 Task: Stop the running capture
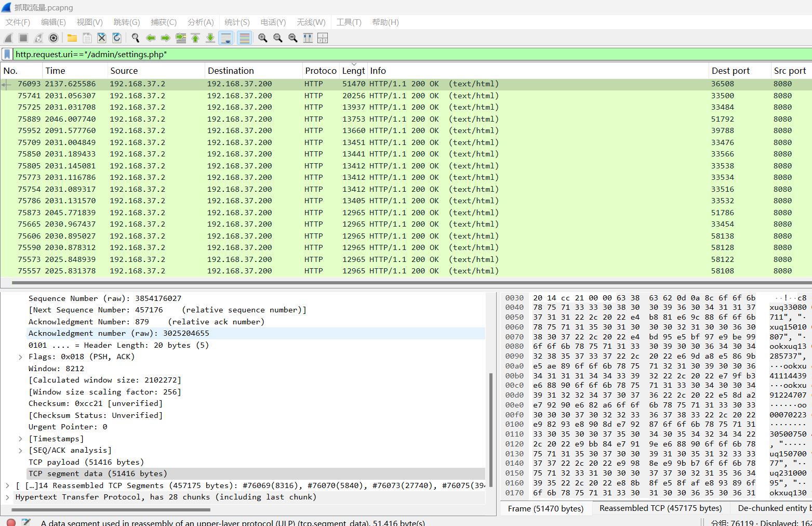[x=23, y=38]
